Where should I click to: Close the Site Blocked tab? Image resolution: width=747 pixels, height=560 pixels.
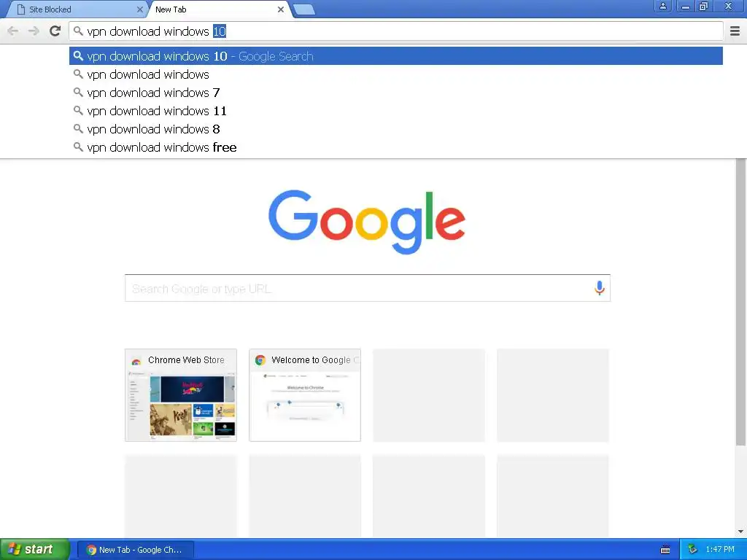coord(139,9)
